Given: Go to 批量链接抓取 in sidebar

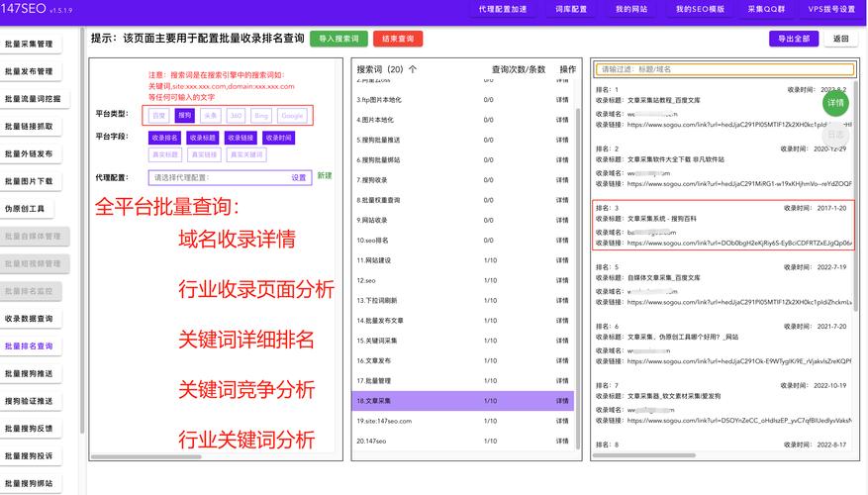Looking at the screenshot, I should (31, 127).
